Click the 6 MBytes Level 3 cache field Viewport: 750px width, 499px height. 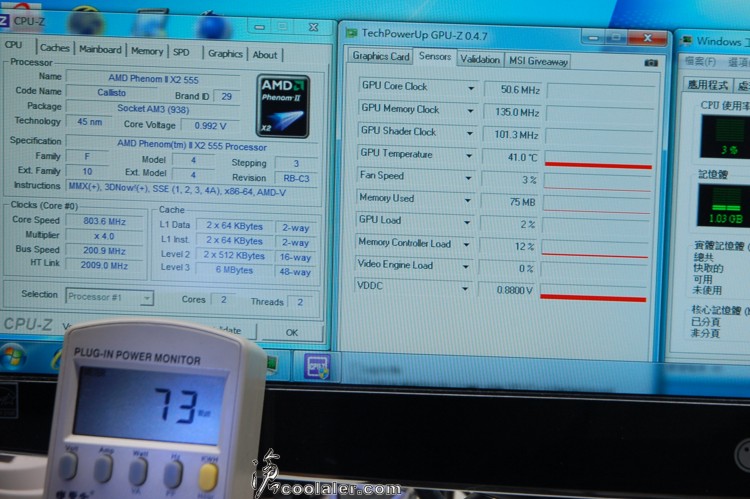point(234,270)
